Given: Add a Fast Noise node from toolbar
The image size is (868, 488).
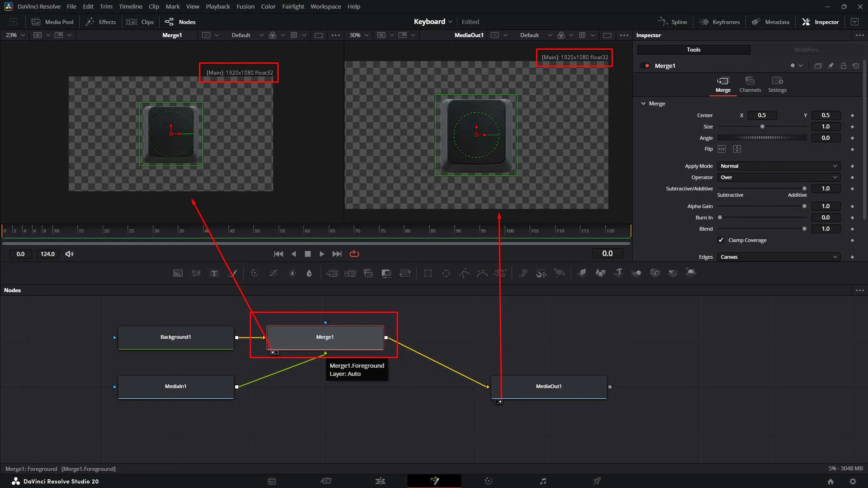Looking at the screenshot, I should (196, 273).
